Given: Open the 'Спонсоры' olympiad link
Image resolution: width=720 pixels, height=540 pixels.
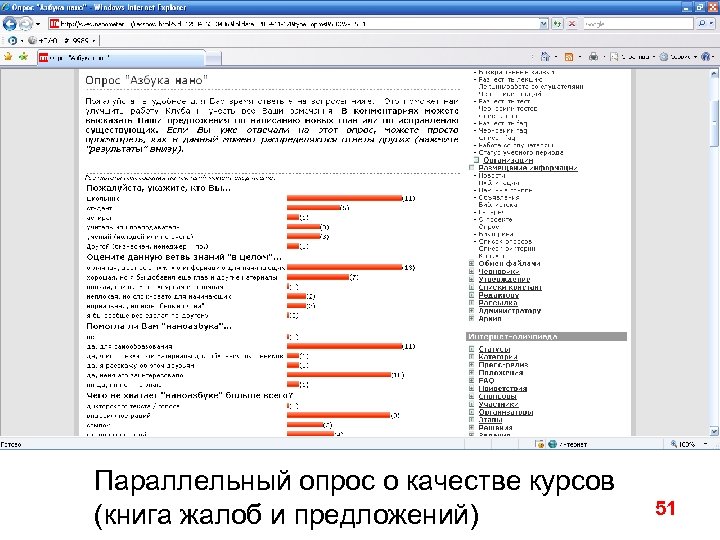Looking at the screenshot, I should tap(497, 396).
